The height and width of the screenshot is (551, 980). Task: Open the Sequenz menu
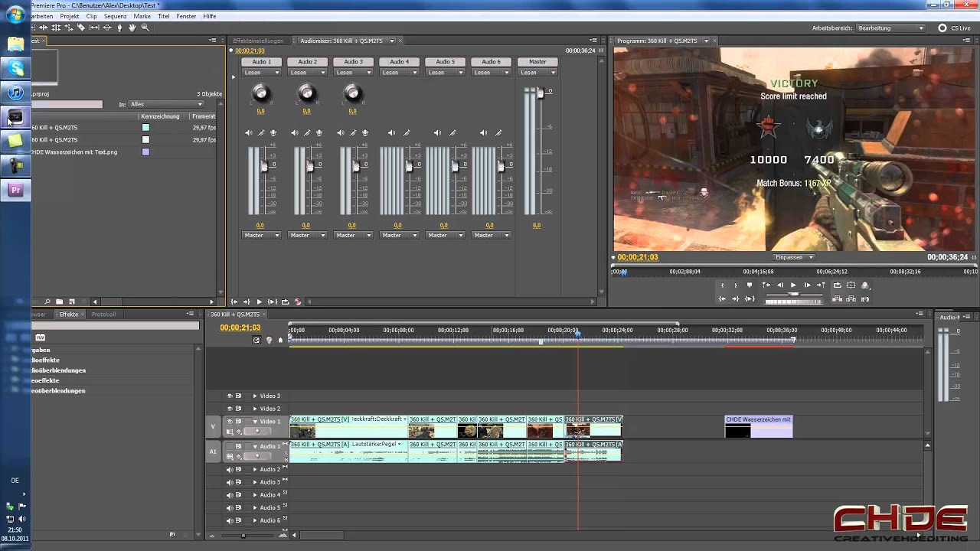tap(115, 16)
